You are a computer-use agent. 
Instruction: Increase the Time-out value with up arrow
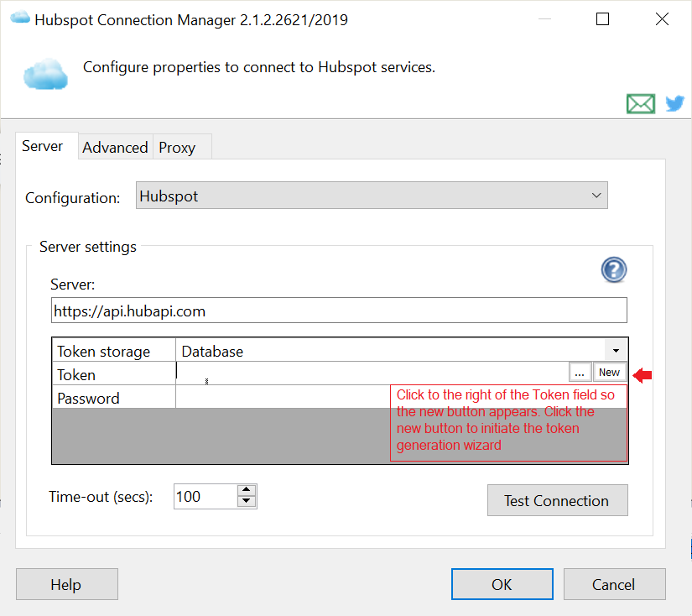pos(247,490)
